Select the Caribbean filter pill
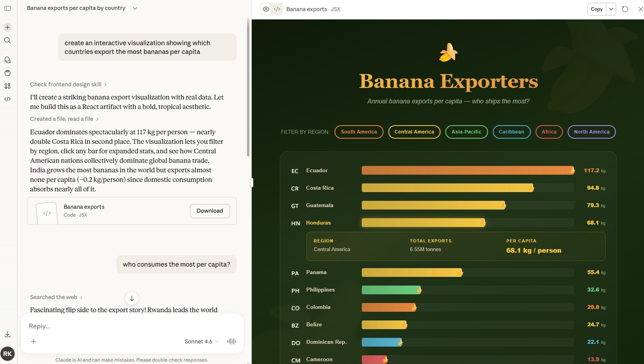The height and width of the screenshot is (364, 644). (511, 132)
